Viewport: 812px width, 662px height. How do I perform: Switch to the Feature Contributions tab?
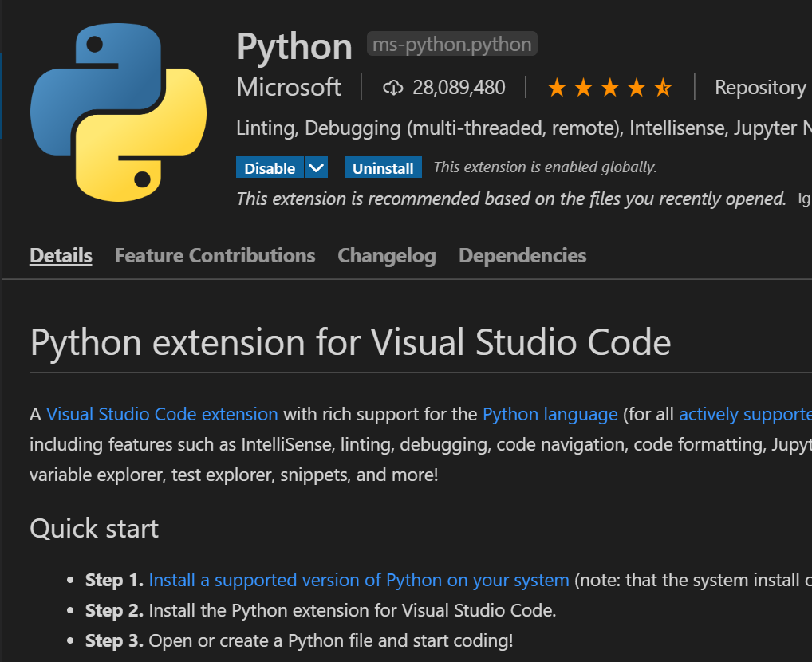[x=214, y=255]
